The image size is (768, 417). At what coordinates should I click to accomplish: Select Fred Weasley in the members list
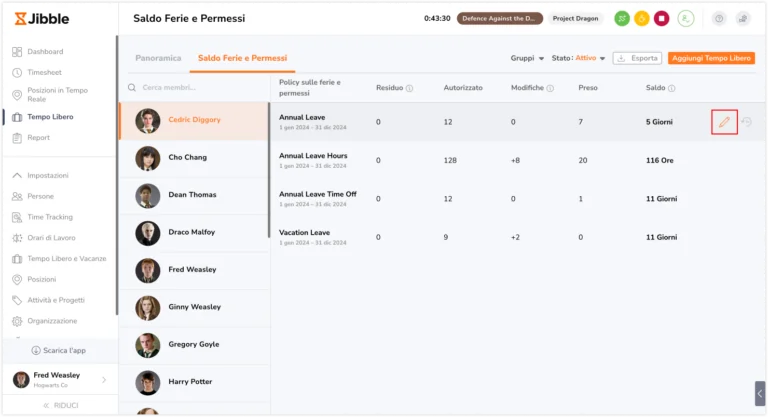[194, 270]
